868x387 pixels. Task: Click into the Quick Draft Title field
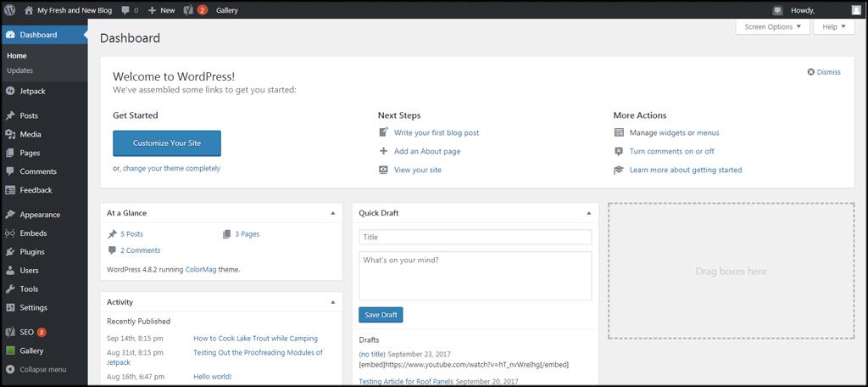(475, 238)
